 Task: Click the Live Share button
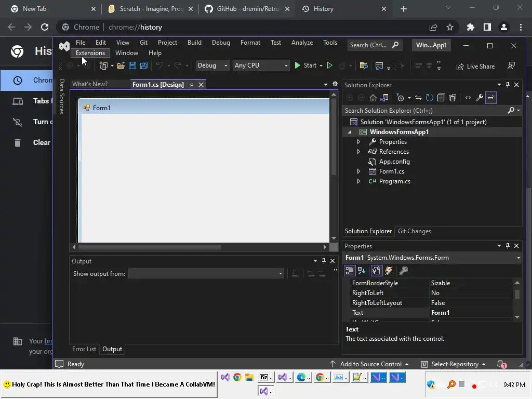pos(476,66)
